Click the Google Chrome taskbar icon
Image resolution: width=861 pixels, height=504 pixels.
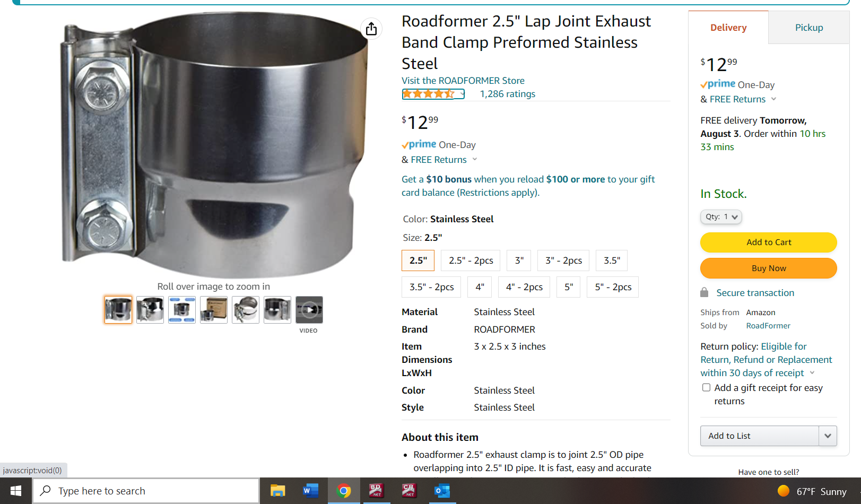tap(343, 491)
